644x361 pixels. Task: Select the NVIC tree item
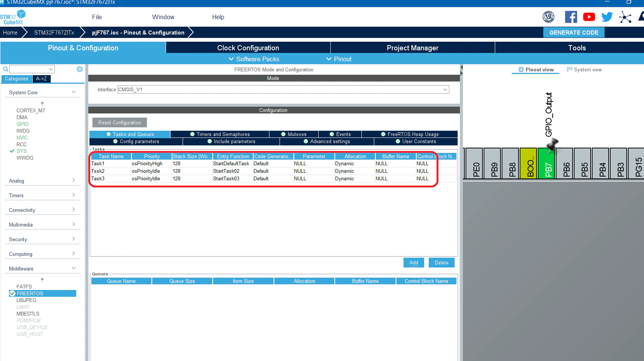click(22, 137)
